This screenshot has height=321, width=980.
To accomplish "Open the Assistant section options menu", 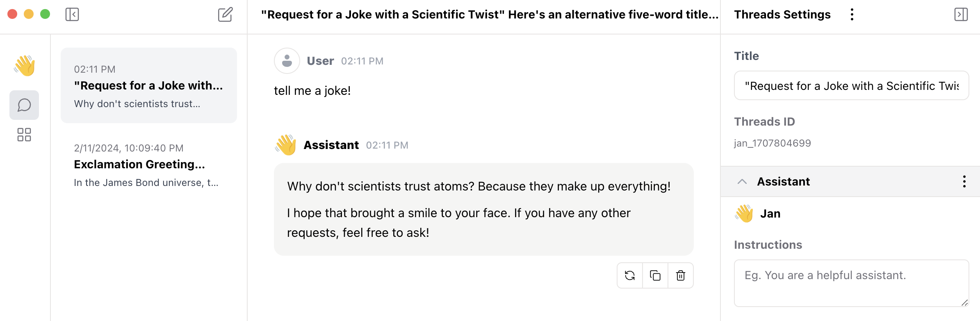I will (964, 181).
